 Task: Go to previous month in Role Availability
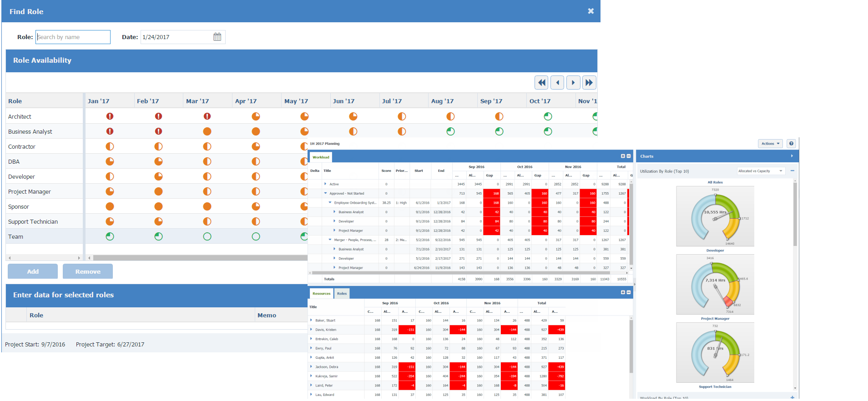pyautogui.click(x=557, y=82)
